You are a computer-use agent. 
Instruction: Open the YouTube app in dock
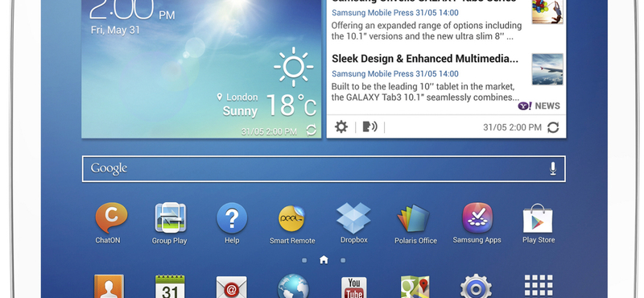point(353,288)
